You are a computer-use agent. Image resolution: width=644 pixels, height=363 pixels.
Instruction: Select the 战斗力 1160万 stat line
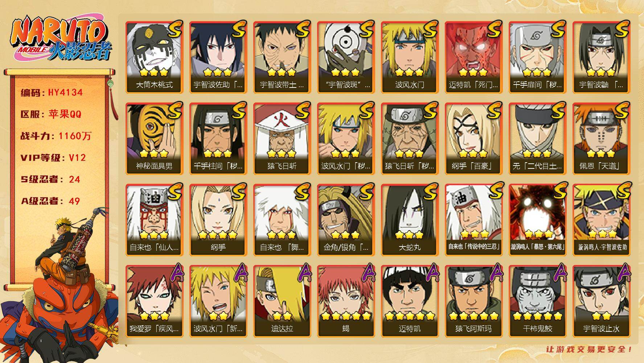pos(56,136)
